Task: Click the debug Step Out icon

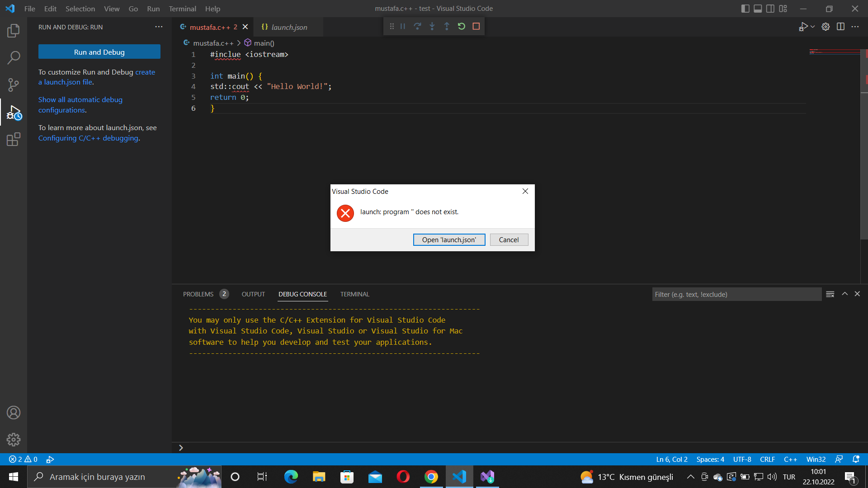Action: (x=447, y=26)
